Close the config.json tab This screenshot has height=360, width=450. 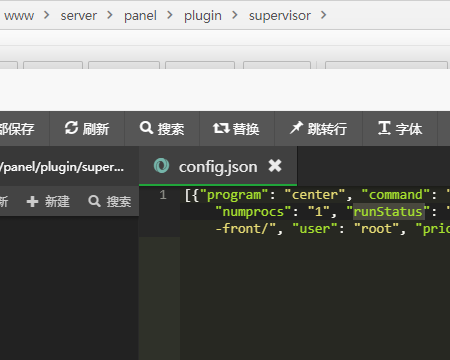275,166
